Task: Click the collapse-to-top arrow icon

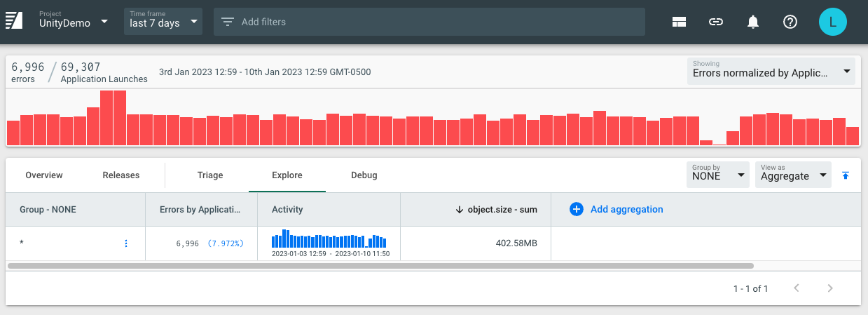Action: pyautogui.click(x=846, y=175)
